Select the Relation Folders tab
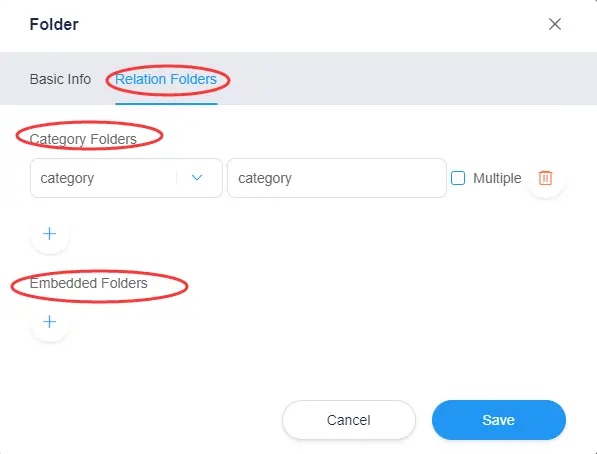 pos(166,79)
